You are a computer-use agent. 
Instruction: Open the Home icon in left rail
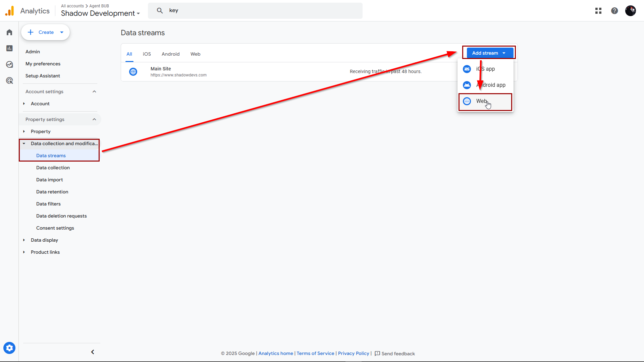(x=9, y=32)
